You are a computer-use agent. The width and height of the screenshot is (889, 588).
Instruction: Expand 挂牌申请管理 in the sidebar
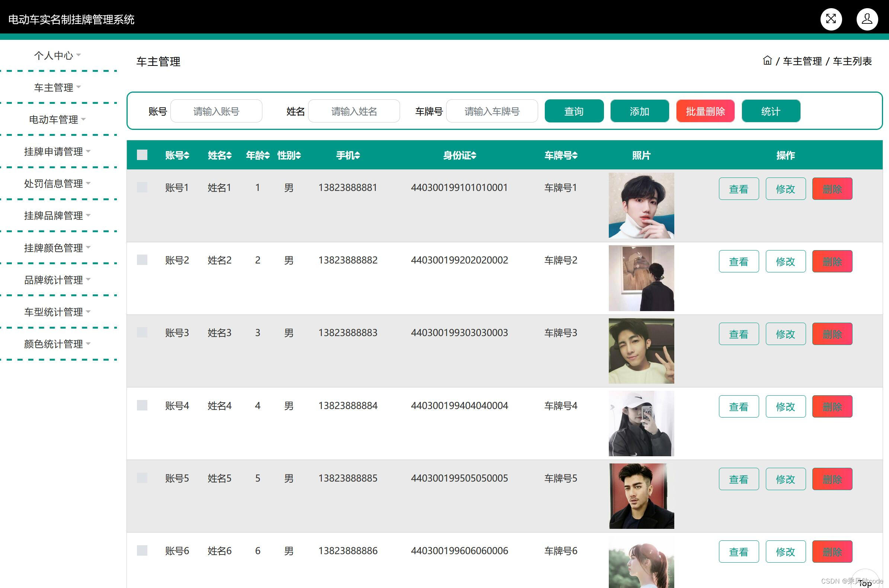click(57, 151)
